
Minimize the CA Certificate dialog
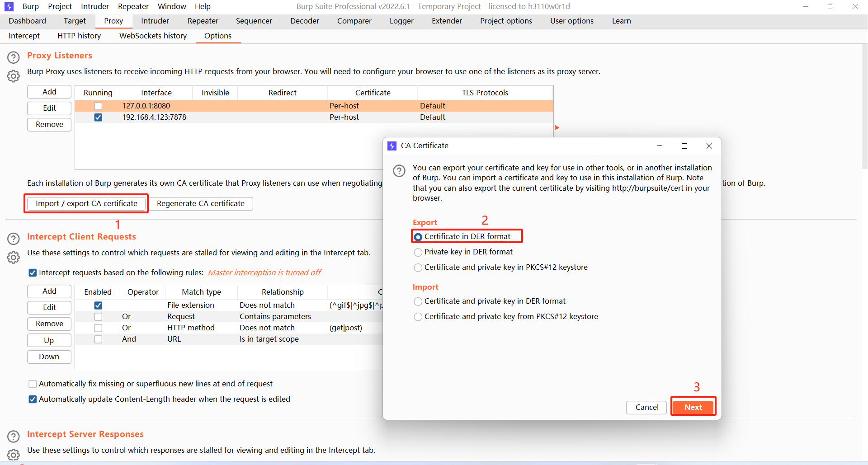coord(660,146)
